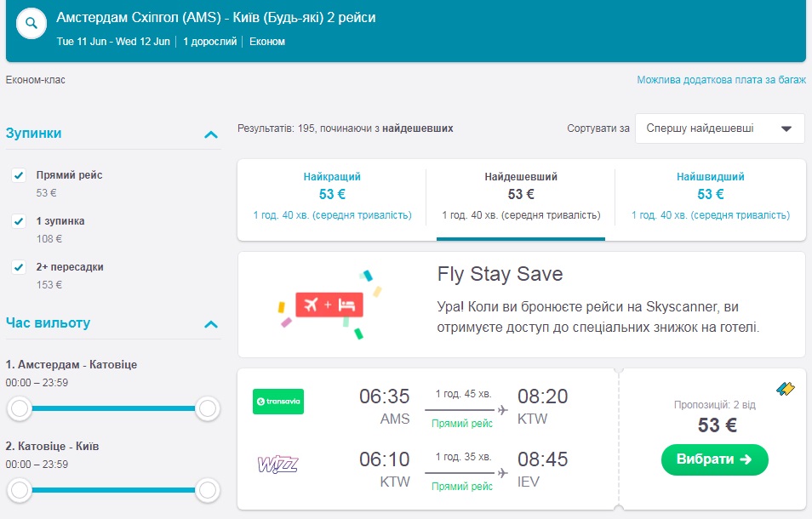Open Можлива додаткова плата за багаж link
812x519 pixels.
click(x=720, y=80)
